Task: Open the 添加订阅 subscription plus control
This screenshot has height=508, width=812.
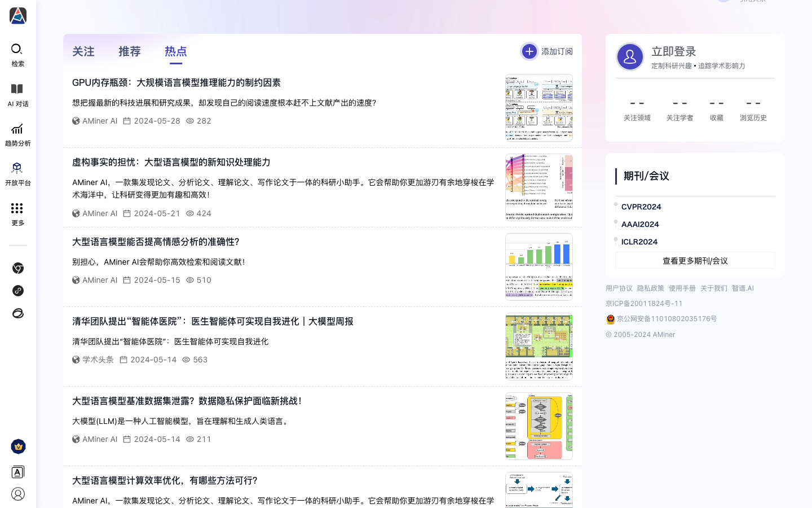Action: coord(529,51)
